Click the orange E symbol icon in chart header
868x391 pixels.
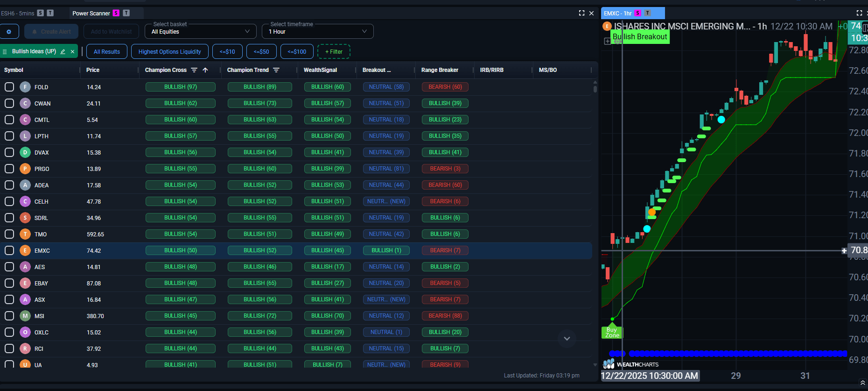coord(607,26)
